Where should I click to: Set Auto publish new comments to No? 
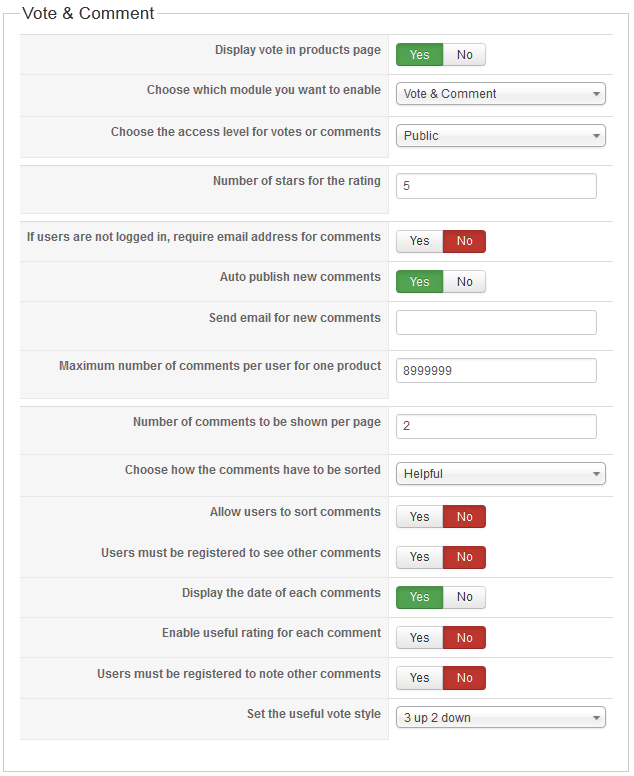[x=464, y=282]
